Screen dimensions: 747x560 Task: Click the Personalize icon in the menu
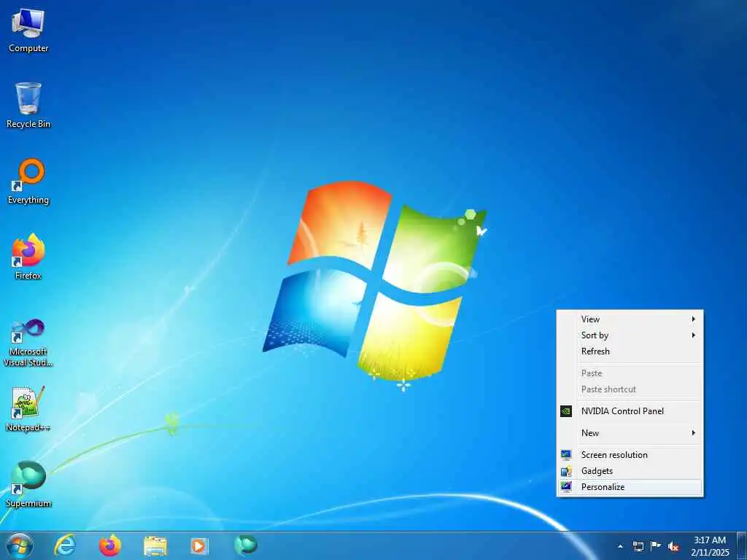pos(566,486)
